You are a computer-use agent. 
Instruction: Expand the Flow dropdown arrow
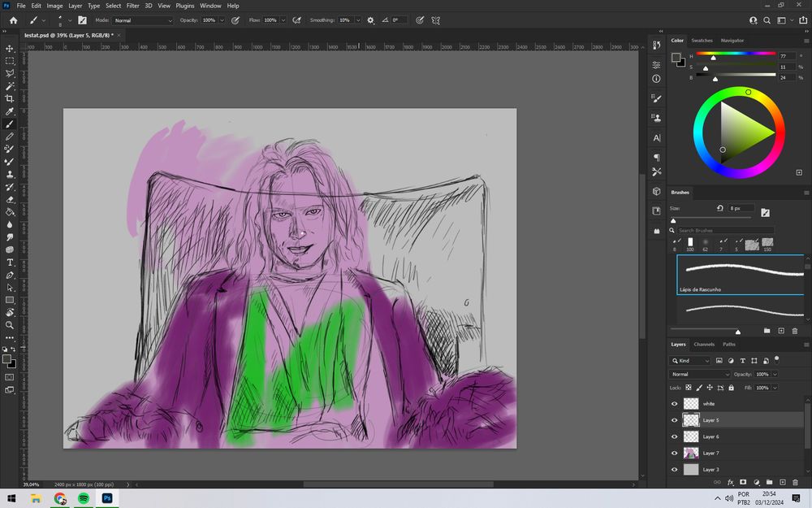pyautogui.click(x=283, y=20)
